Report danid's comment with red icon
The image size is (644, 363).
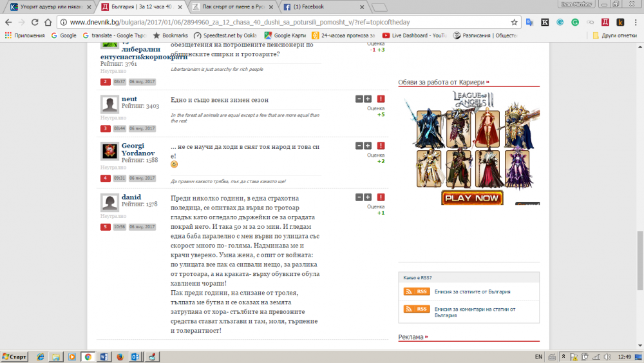pyautogui.click(x=381, y=197)
